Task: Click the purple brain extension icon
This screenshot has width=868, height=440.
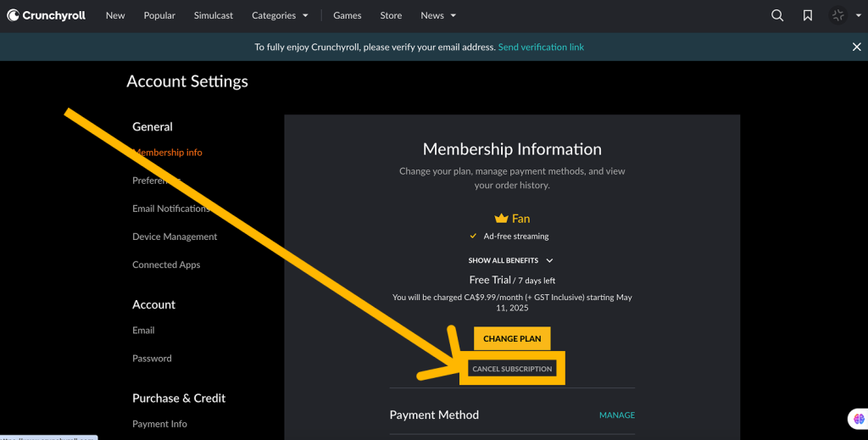Action: (860, 419)
